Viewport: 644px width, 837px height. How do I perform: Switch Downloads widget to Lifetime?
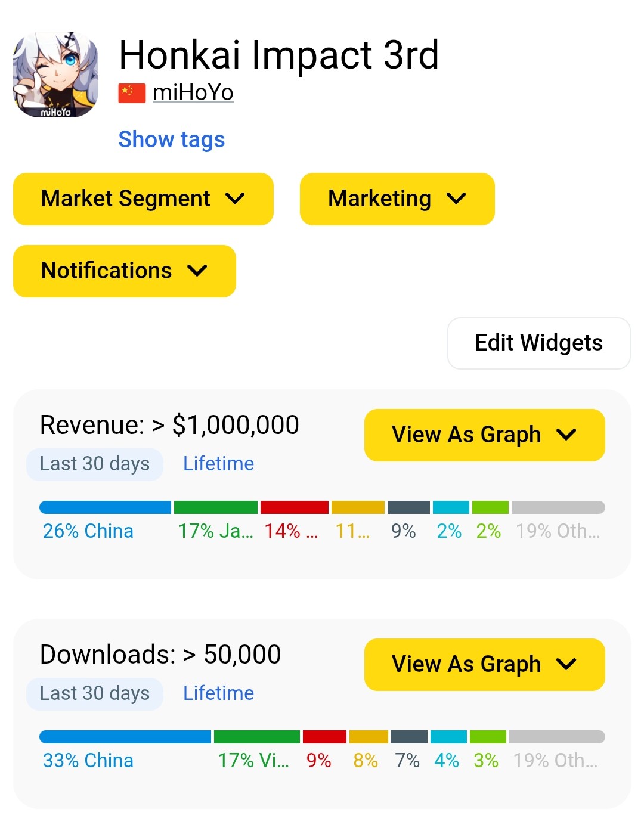pyautogui.click(x=218, y=693)
